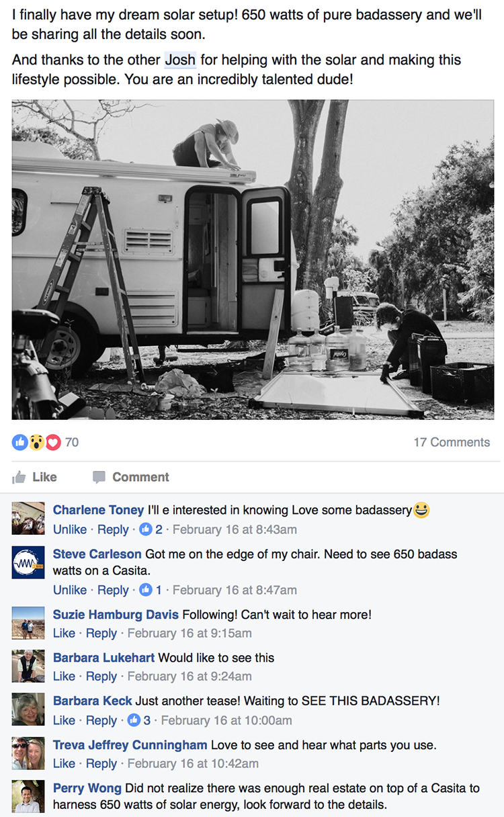View reaction count 70 details
This screenshot has width=504, height=817.
coord(71,442)
